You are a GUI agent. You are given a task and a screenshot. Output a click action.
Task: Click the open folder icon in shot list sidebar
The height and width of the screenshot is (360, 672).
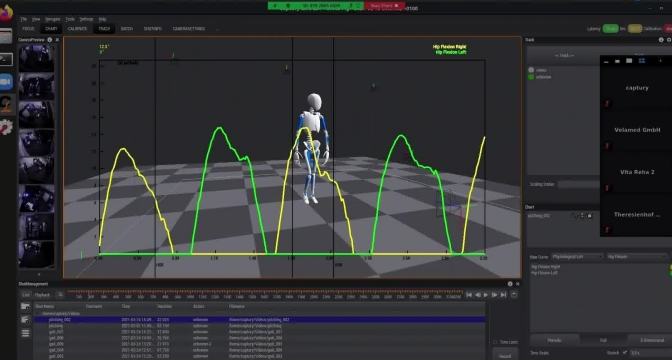25,307
